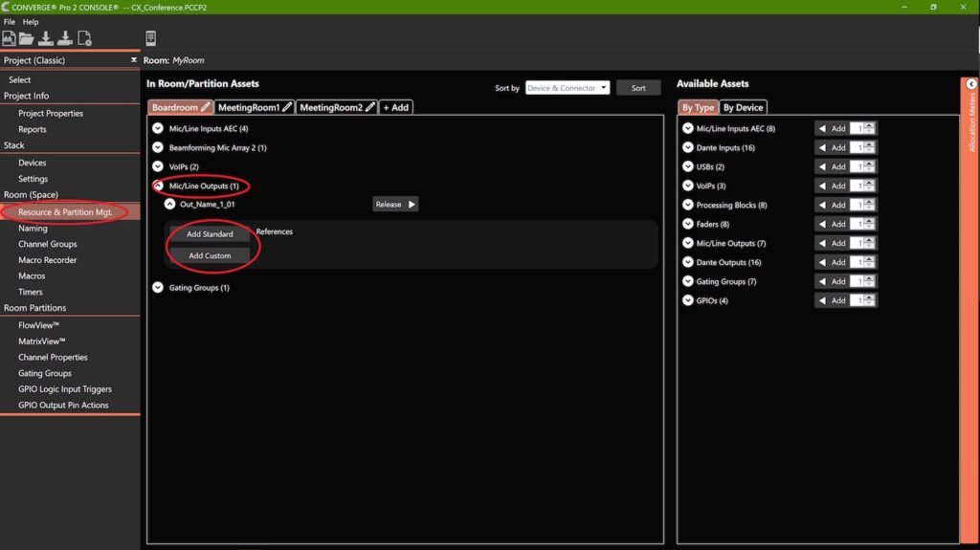
Task: Add GPIOs (4) to room
Action: point(832,300)
